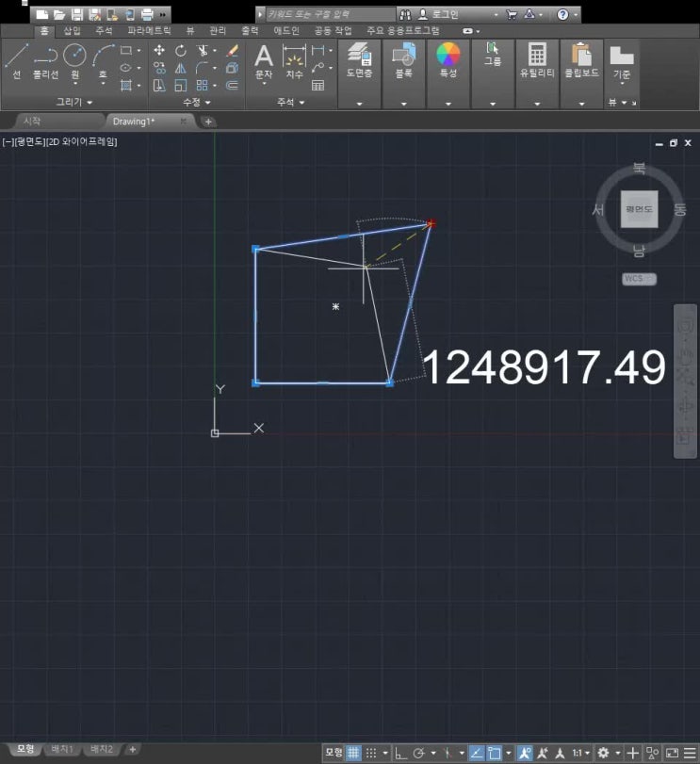Toggle object snap tracking in status bar
Viewport: 700px width, 764px height.
coord(476,753)
